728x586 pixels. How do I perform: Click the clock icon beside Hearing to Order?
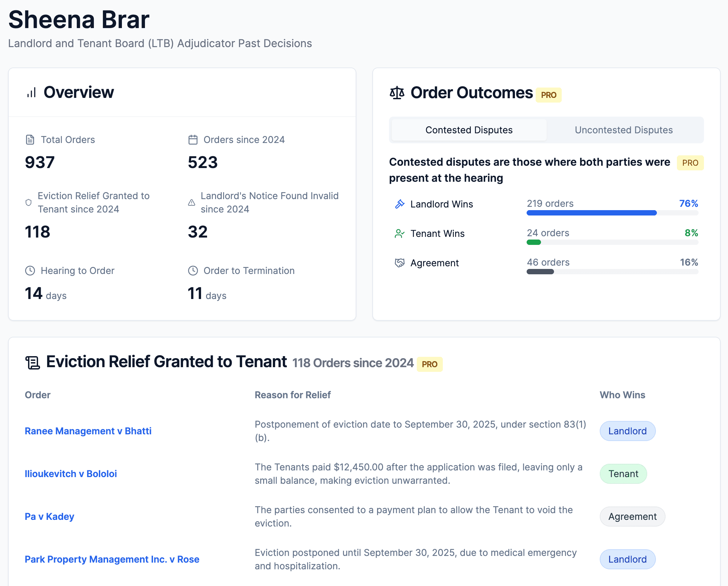point(30,271)
